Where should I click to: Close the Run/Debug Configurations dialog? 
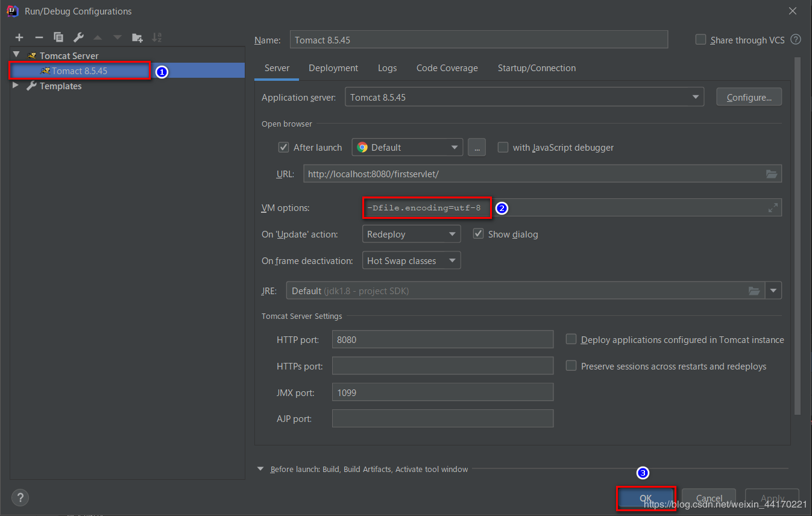pyautogui.click(x=793, y=11)
